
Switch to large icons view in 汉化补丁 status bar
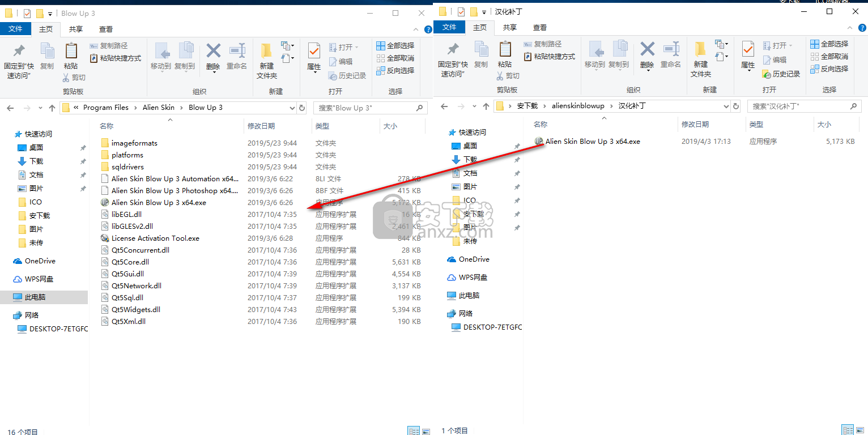[860, 429]
